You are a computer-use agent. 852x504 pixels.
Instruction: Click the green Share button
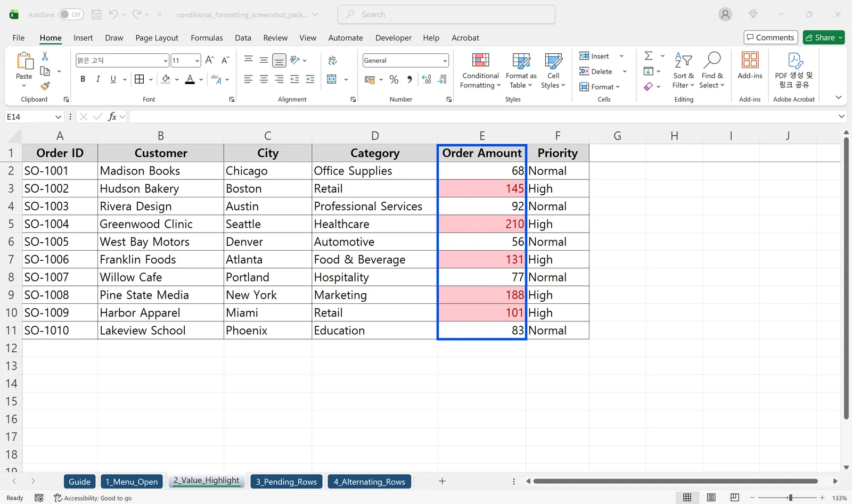(x=824, y=37)
